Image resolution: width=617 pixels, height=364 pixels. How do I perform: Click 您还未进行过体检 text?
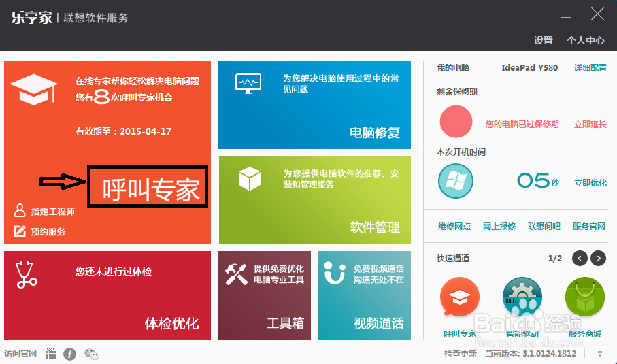pos(114,271)
